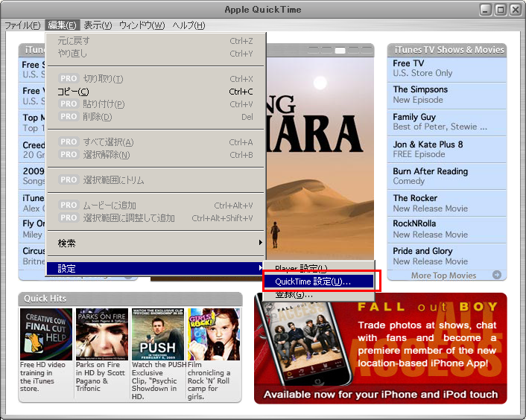Image resolution: width=526 pixels, height=420 pixels.
Task: Click the highlighted 設定 menu entry
Action: tap(156, 268)
